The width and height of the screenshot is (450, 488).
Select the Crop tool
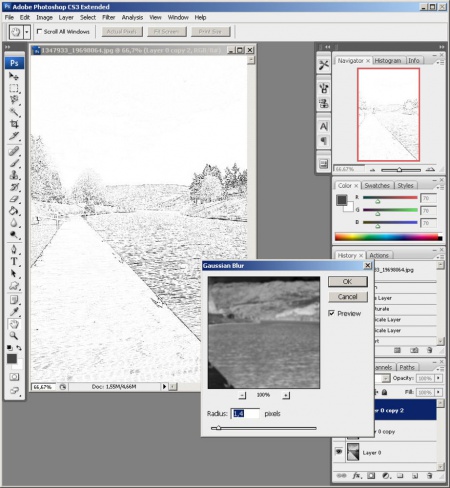pos(14,124)
